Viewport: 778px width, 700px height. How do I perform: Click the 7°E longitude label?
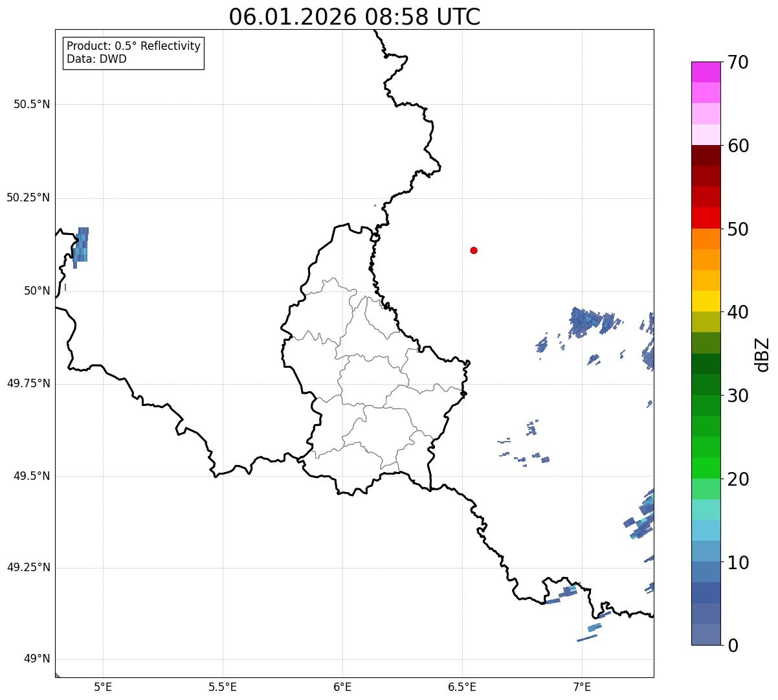coord(582,686)
